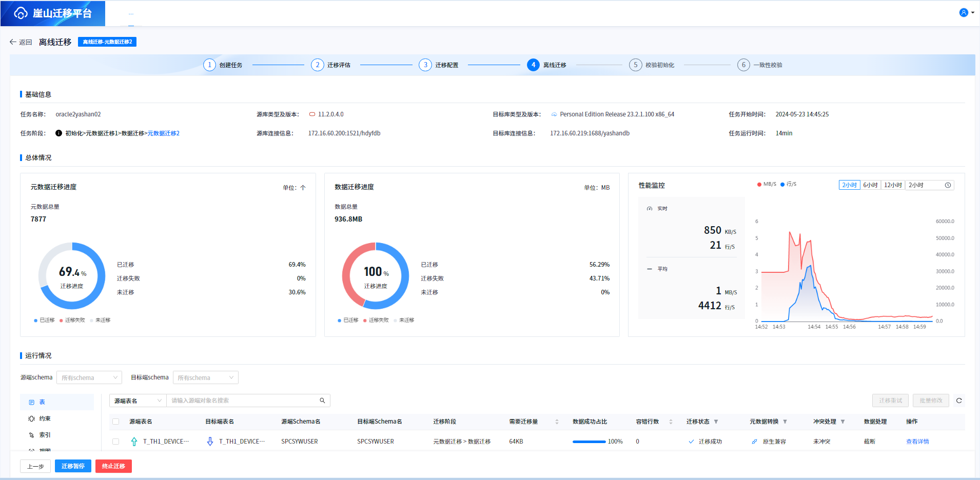Click the 表 table icon in sidebar

point(31,402)
